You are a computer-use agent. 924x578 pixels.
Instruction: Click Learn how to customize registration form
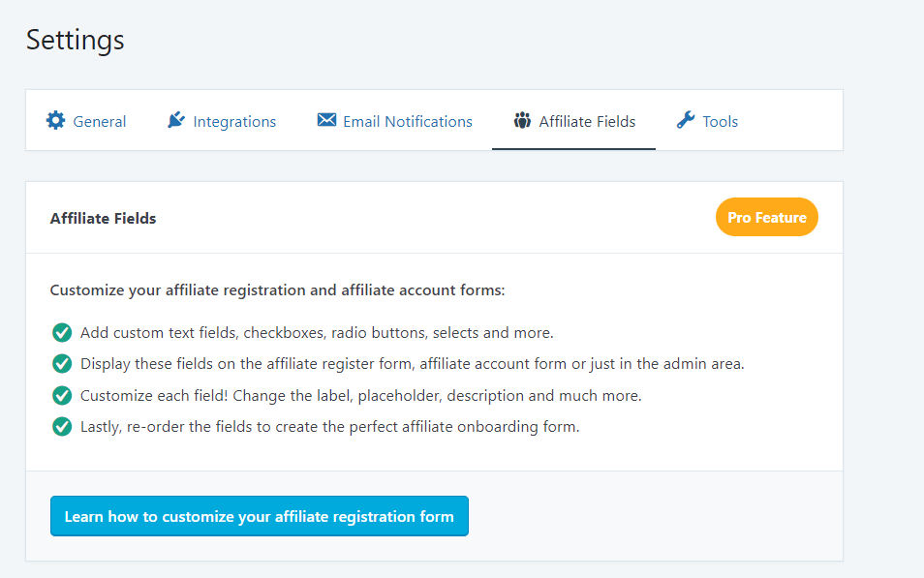coord(260,516)
